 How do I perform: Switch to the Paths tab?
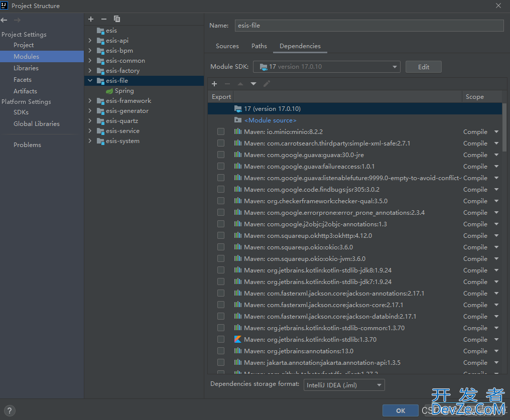coord(259,46)
